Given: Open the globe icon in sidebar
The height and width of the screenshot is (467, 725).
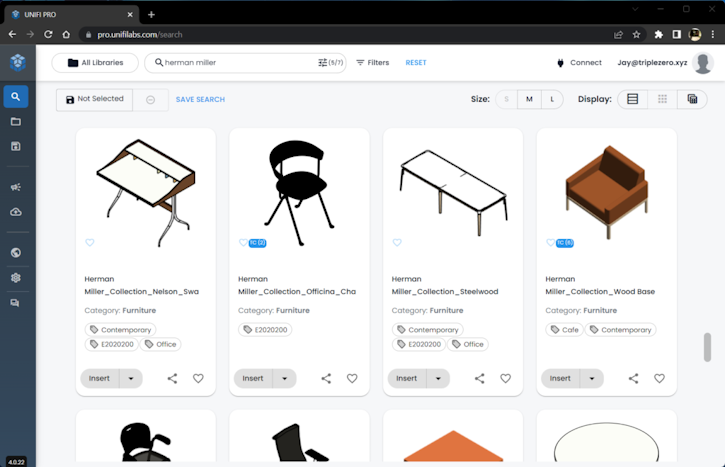Looking at the screenshot, I should pyautogui.click(x=16, y=252).
